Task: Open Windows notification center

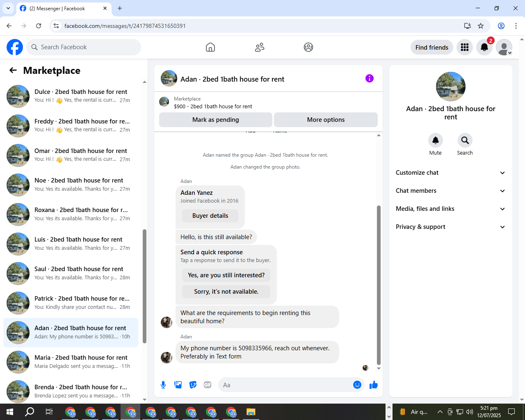Action: 511,412
